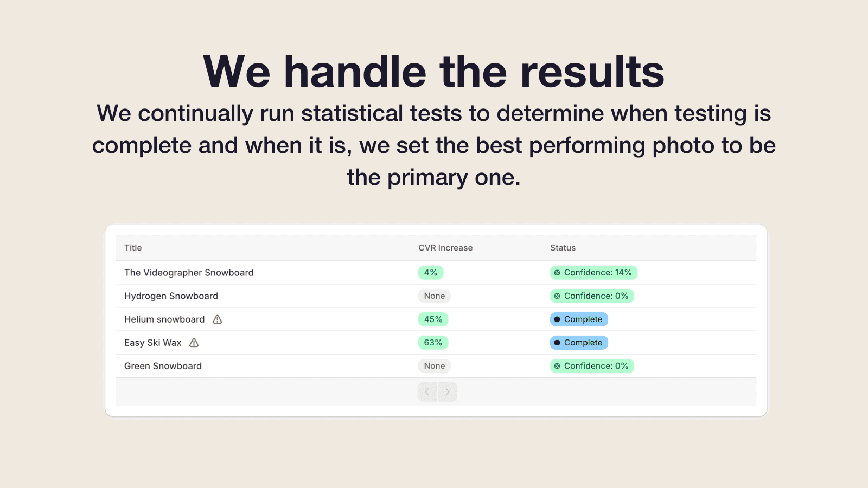Click the 45% CVR increase badge
The width and height of the screenshot is (868, 488).
433,319
